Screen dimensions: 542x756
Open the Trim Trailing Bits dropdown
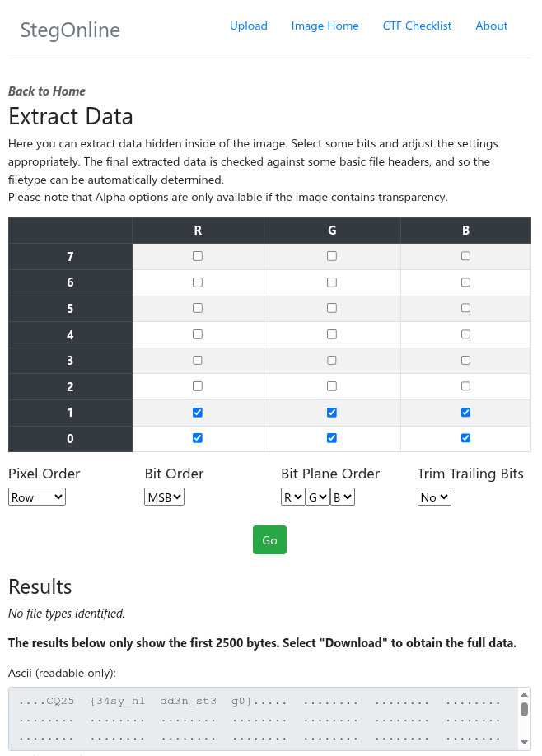coord(434,497)
